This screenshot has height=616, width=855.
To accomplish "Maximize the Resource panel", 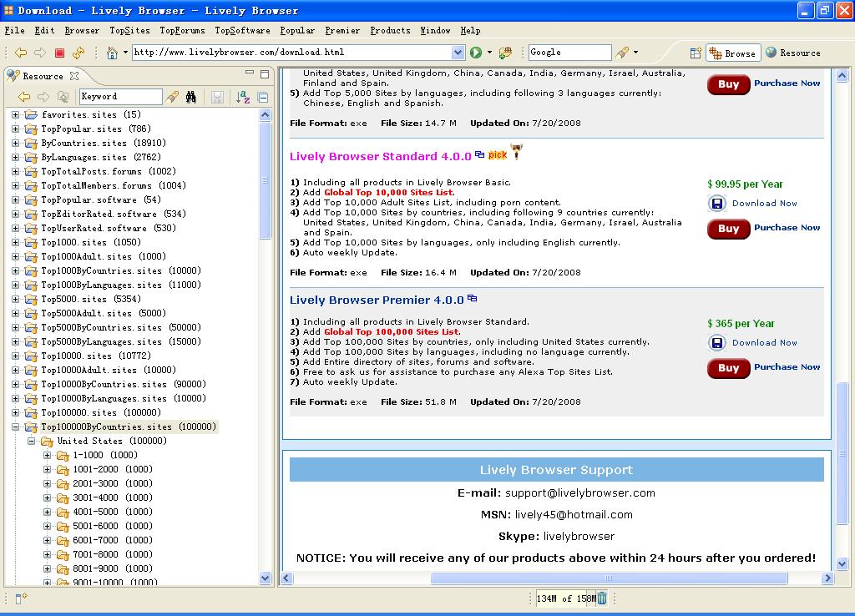I will point(265,74).
